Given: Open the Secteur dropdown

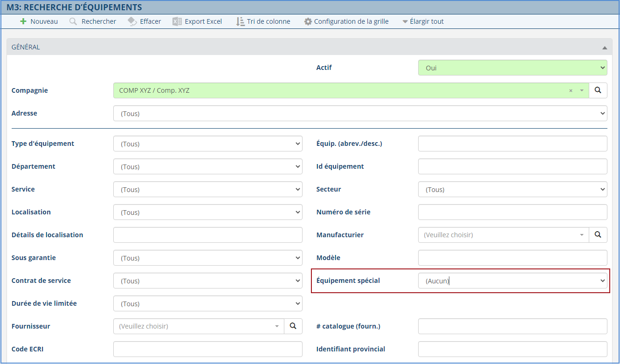Looking at the screenshot, I should (513, 189).
